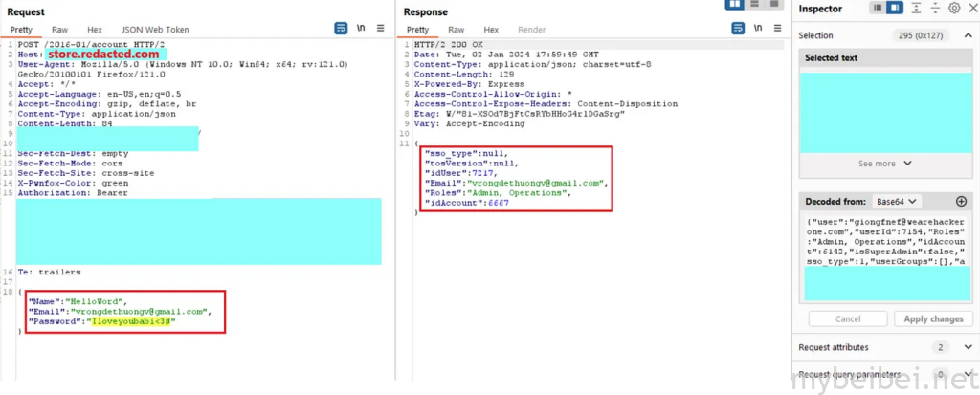The width and height of the screenshot is (980, 395).
Task: Select side-by-side split layout view
Action: point(736,5)
